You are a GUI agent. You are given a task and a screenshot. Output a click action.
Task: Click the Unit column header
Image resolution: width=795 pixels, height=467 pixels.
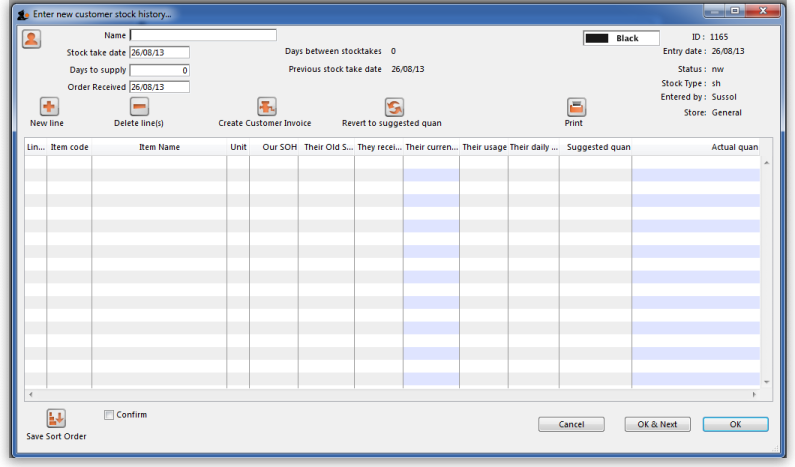238,147
